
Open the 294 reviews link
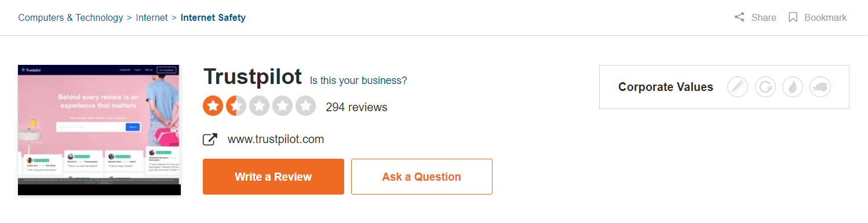(356, 107)
